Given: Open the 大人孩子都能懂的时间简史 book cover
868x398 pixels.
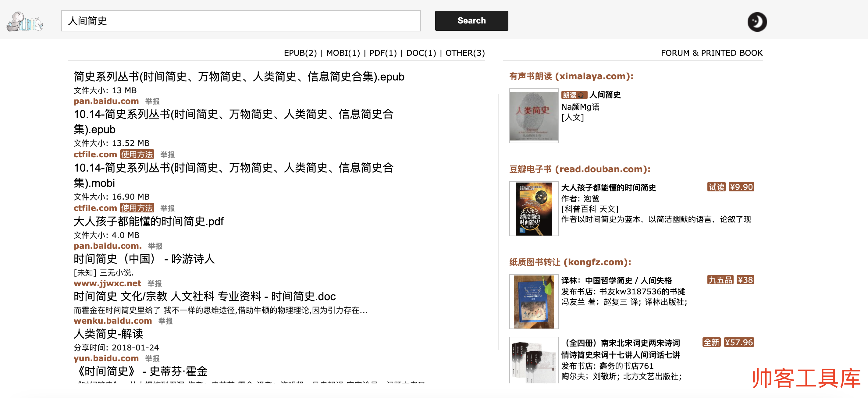Looking at the screenshot, I should coord(533,209).
